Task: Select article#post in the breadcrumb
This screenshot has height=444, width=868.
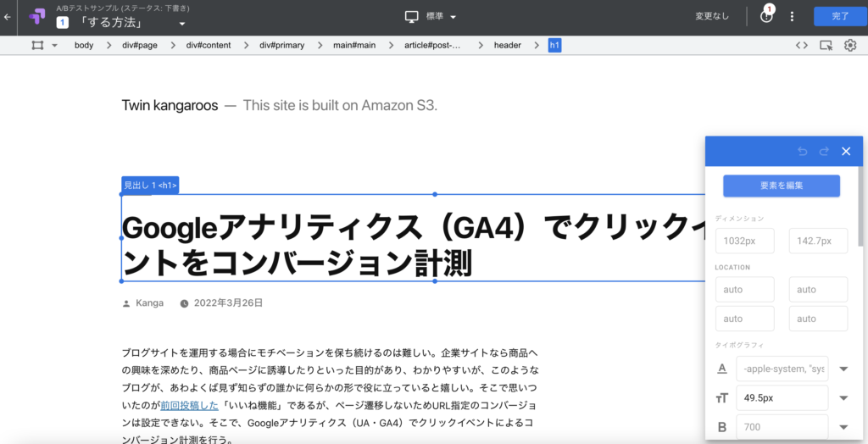Action: (x=433, y=46)
